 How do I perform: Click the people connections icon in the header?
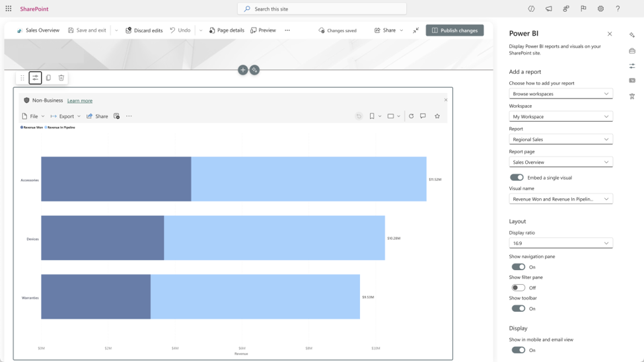pyautogui.click(x=566, y=9)
